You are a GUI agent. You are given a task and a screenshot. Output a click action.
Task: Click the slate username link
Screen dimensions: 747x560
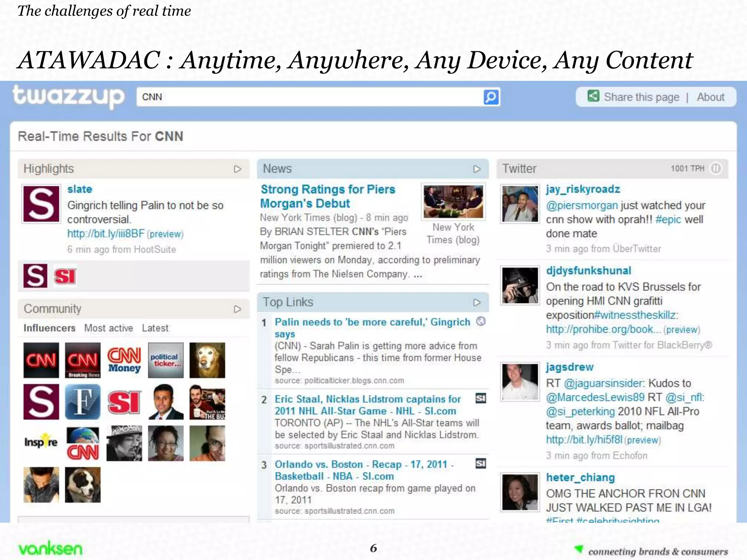coord(80,189)
